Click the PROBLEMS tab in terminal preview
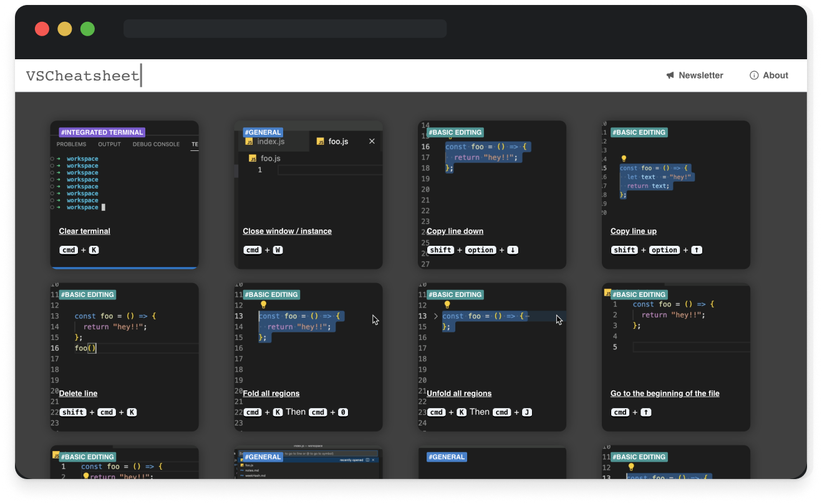 (72, 144)
